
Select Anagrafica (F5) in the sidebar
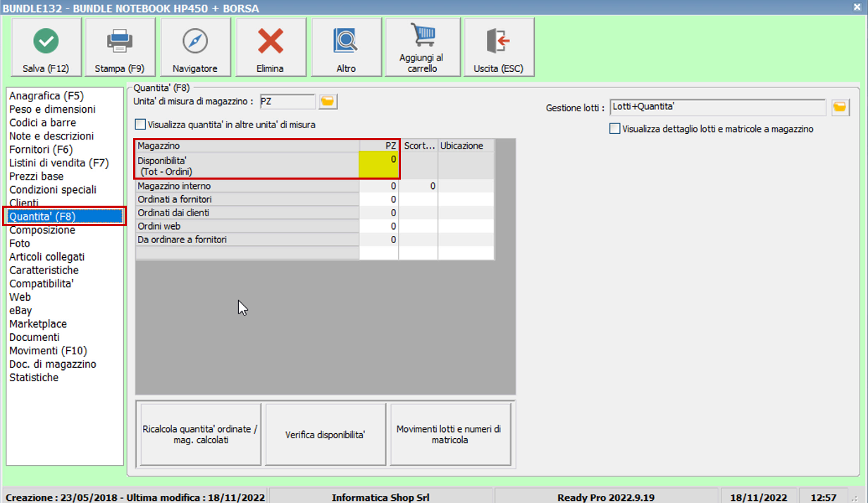[x=46, y=96]
